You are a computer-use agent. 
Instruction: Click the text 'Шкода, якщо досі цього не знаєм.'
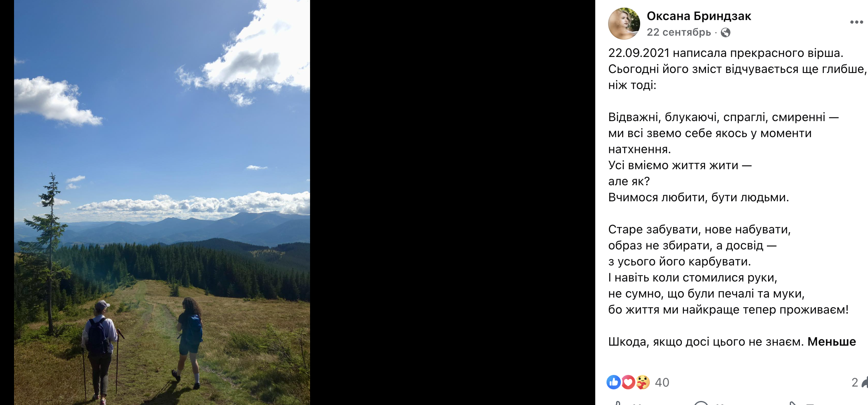click(706, 342)
